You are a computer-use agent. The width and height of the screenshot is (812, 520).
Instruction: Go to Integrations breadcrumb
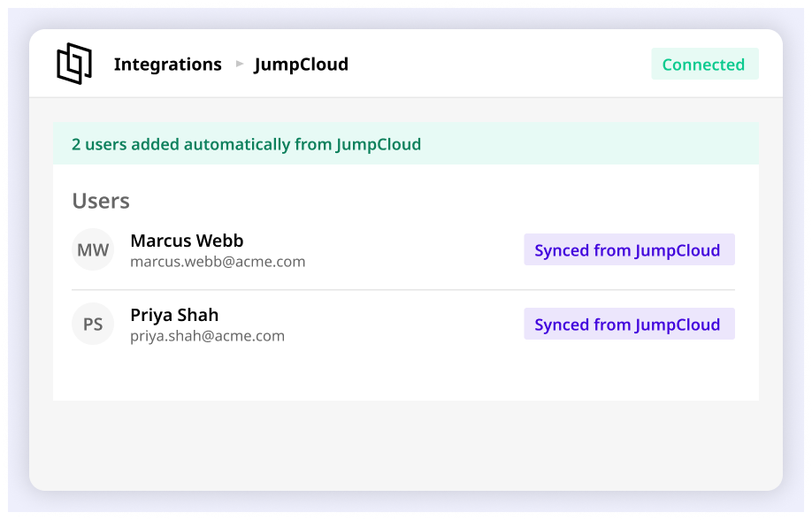coord(168,65)
